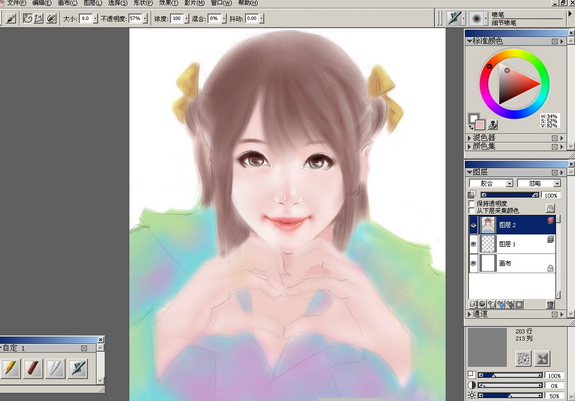Hide 图层 1 with its eye icon
Screen dimensions: 575x401
coord(473,244)
